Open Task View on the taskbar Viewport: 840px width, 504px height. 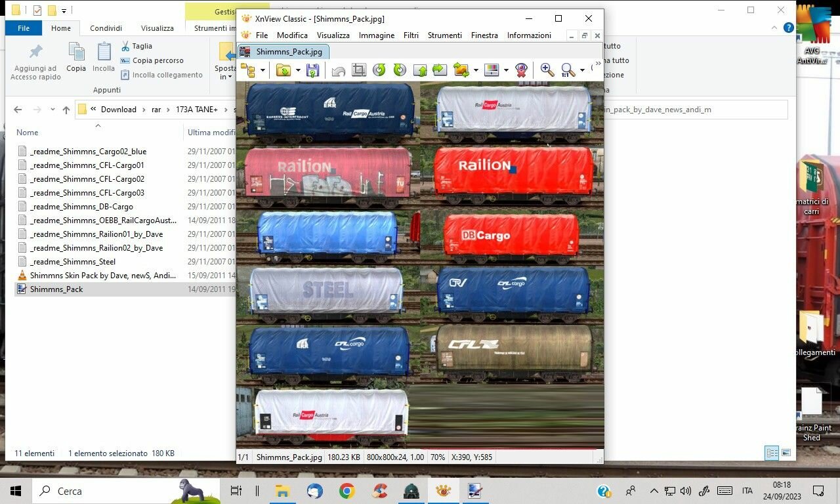[236, 491]
